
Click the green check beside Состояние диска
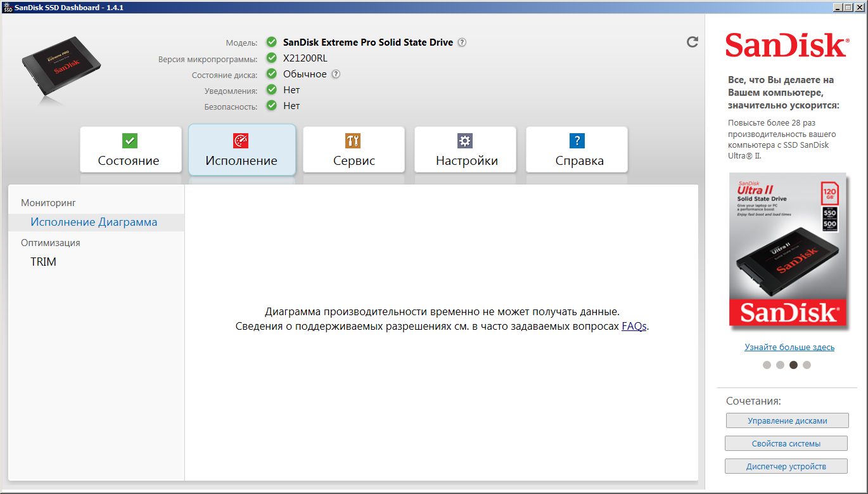[x=272, y=74]
